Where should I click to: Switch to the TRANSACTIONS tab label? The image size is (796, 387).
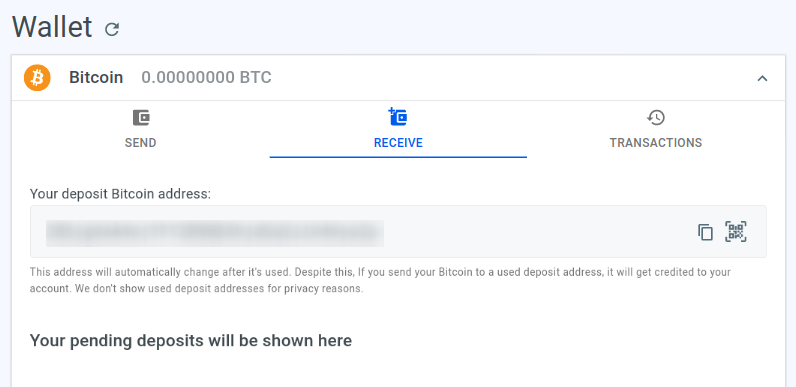(x=656, y=143)
